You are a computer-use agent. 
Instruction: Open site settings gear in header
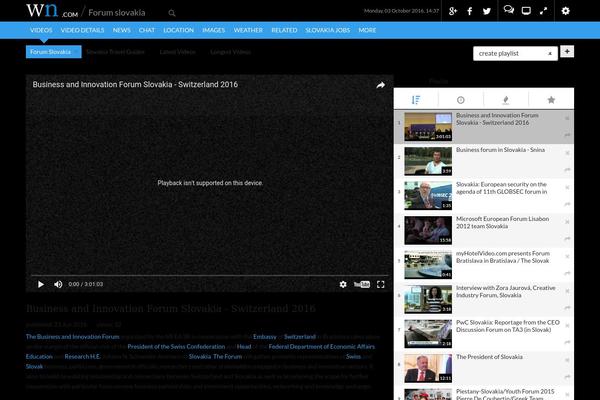coord(566,11)
